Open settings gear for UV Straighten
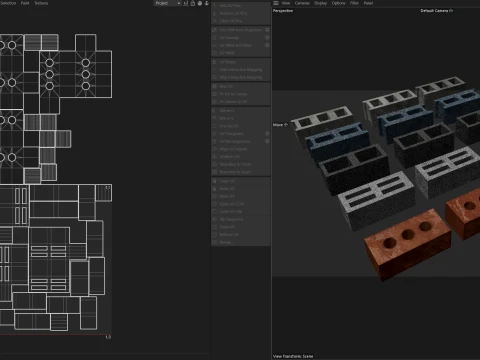480x360 pixels. coord(267,134)
